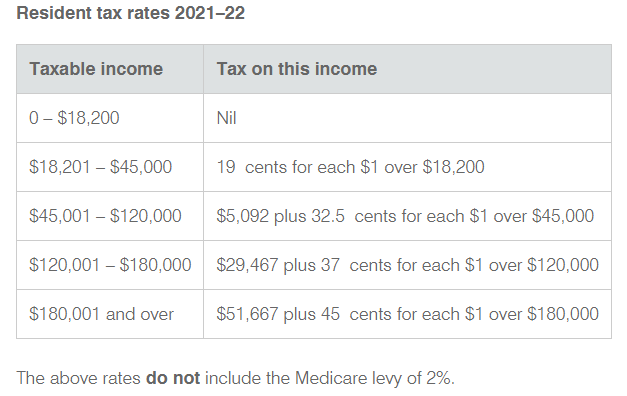Screen dimensions: 627x396
Task: Click the Nil tax cell
Action: tap(407, 118)
